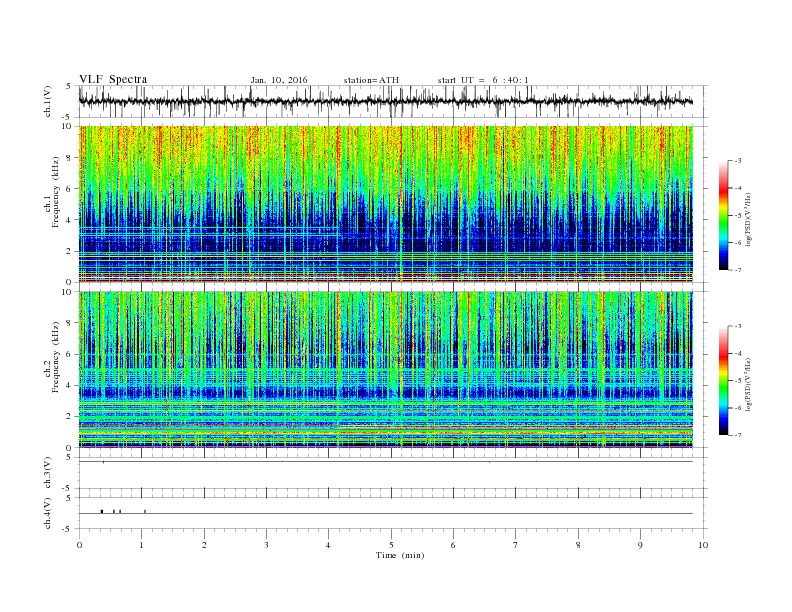
Task: Select the "ch.4(V)" axis label
Action: [48, 513]
